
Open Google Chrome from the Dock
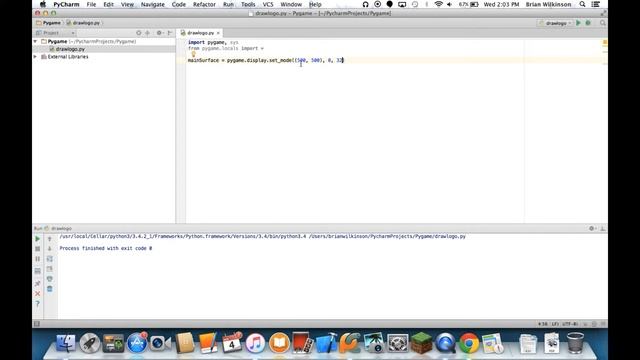(x=469, y=343)
